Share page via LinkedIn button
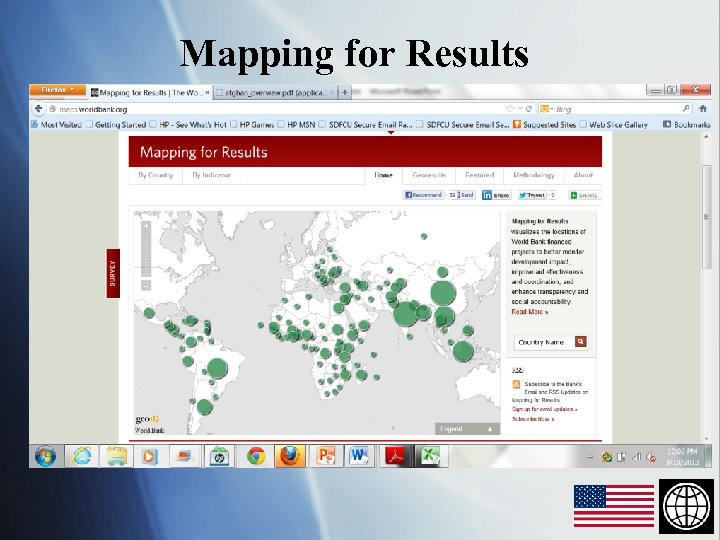720x540 pixels. point(496,195)
